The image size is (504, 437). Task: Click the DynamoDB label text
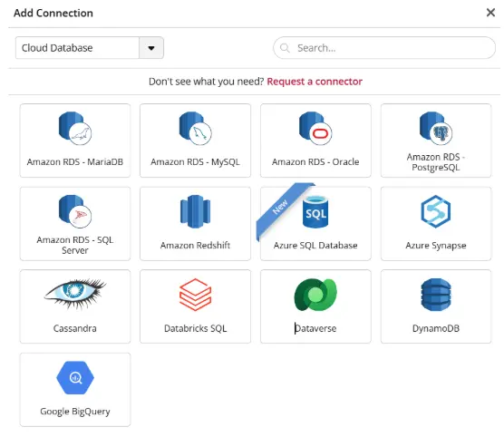pyautogui.click(x=435, y=328)
